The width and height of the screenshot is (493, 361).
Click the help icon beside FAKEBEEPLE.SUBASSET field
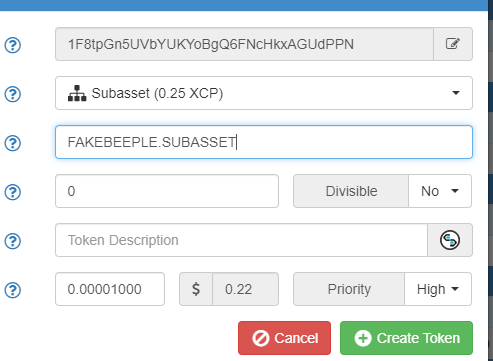pyautogui.click(x=13, y=143)
